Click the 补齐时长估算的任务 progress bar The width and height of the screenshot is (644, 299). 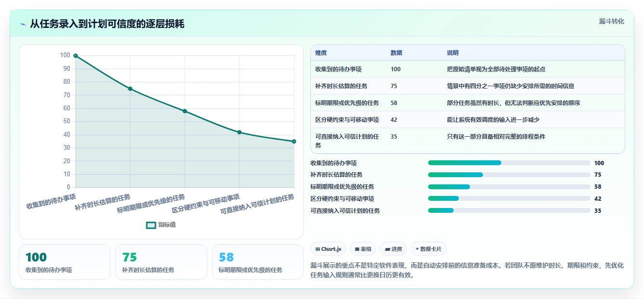tap(509, 175)
